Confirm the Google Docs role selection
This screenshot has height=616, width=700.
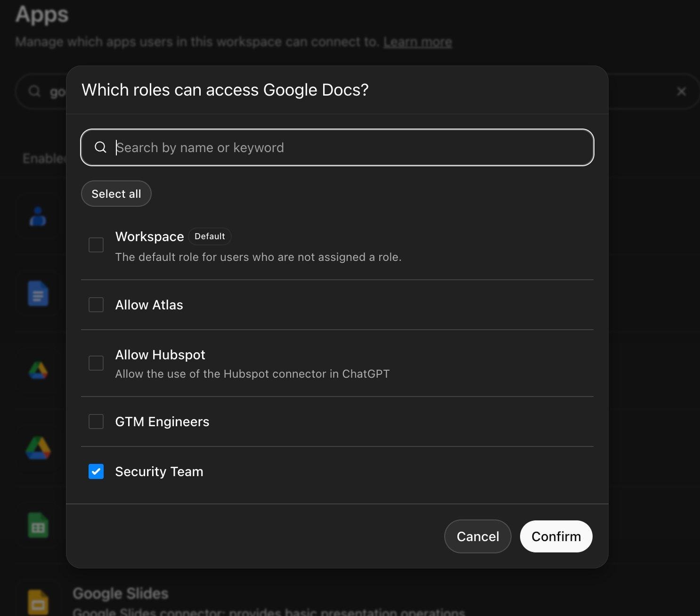tap(556, 536)
